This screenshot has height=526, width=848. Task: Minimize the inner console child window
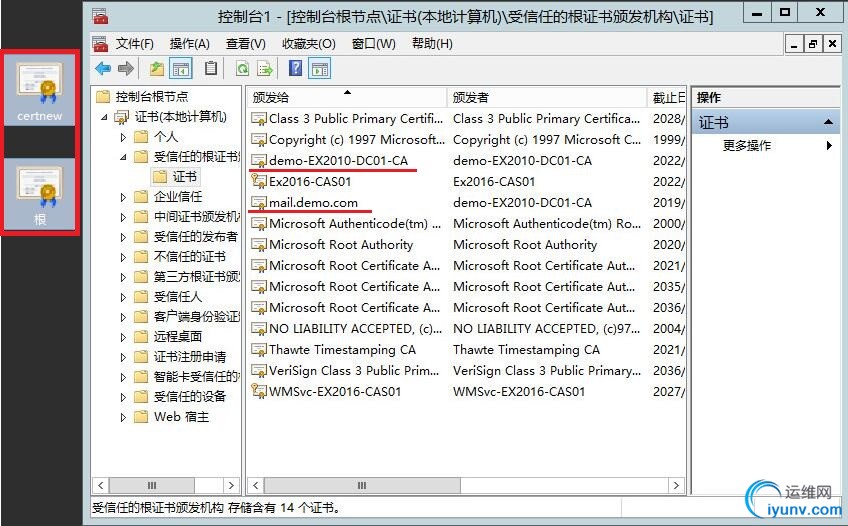click(793, 44)
